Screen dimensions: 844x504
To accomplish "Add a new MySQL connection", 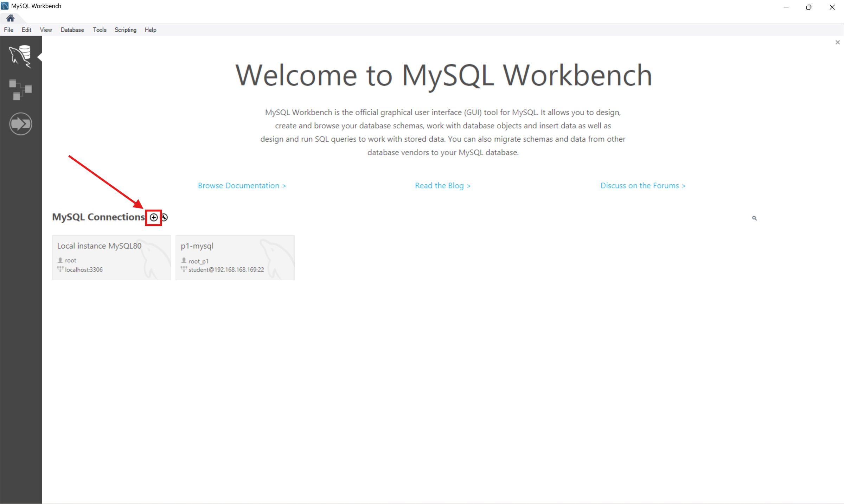I will pos(154,217).
